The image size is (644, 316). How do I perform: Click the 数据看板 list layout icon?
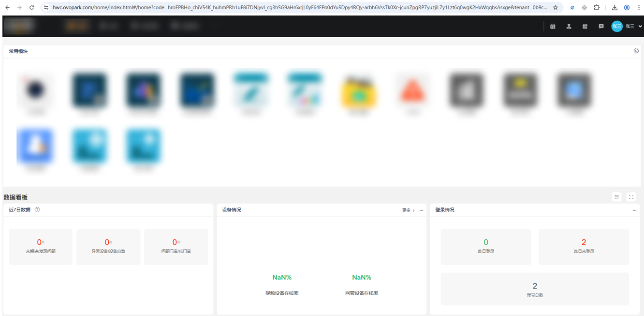pos(617,197)
